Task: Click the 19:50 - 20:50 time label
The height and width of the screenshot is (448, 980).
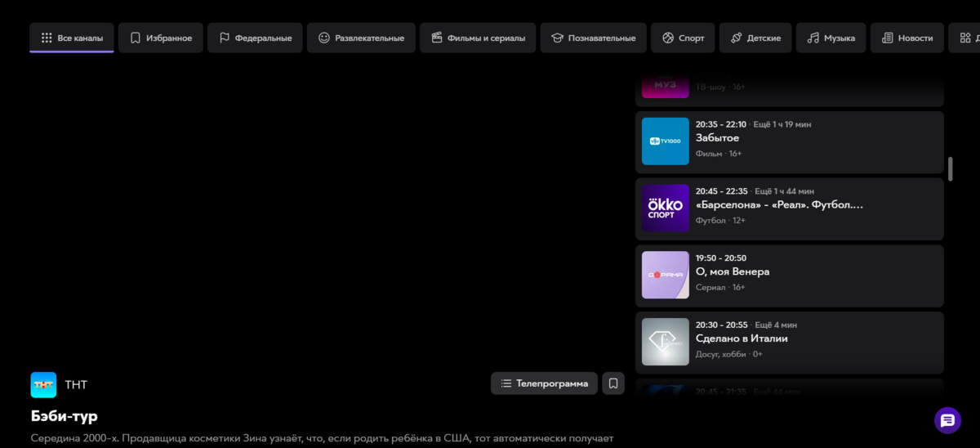Action: coord(721,258)
